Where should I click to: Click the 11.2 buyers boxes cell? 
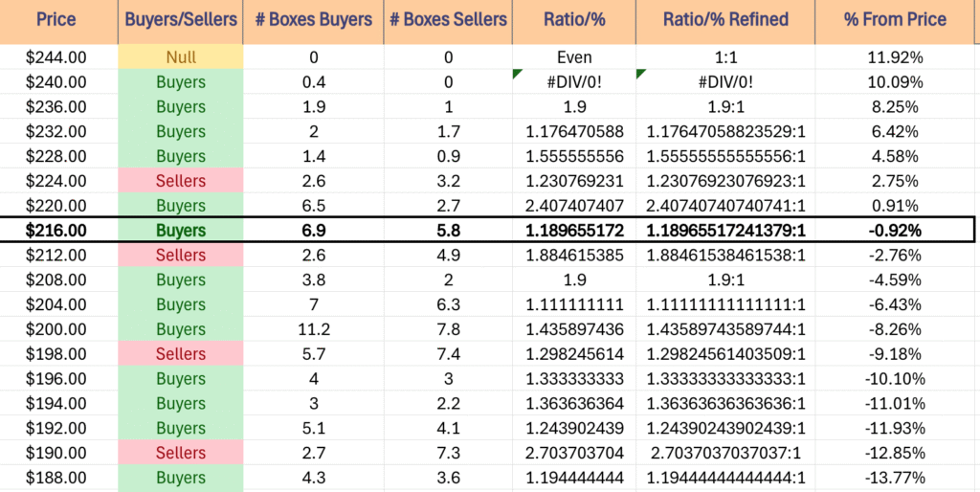tap(313, 329)
